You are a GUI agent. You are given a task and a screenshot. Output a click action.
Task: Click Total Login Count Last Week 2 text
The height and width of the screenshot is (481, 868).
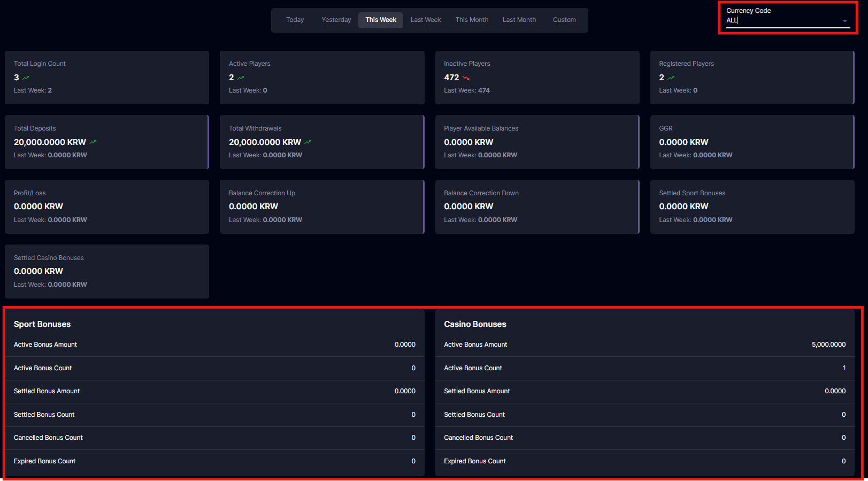[x=33, y=90]
